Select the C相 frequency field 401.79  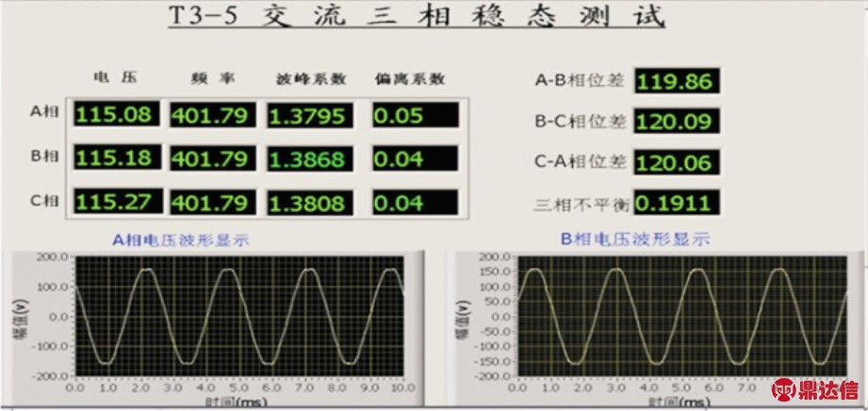[x=213, y=202]
